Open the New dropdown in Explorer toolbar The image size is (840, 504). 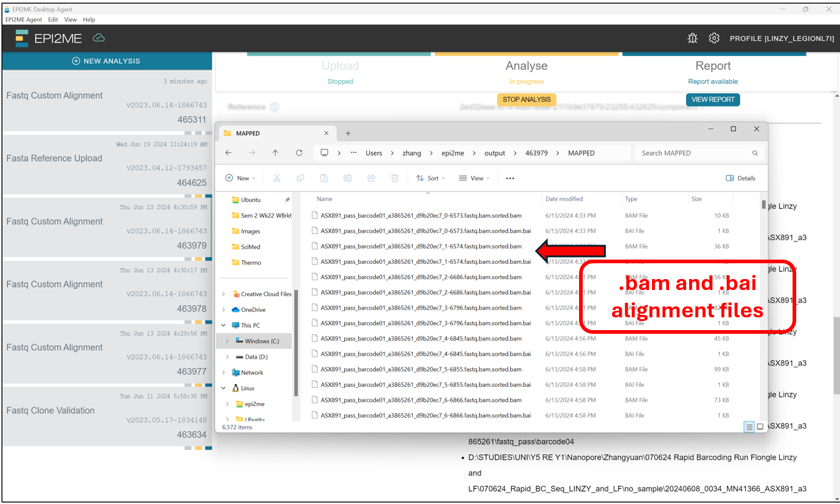241,178
